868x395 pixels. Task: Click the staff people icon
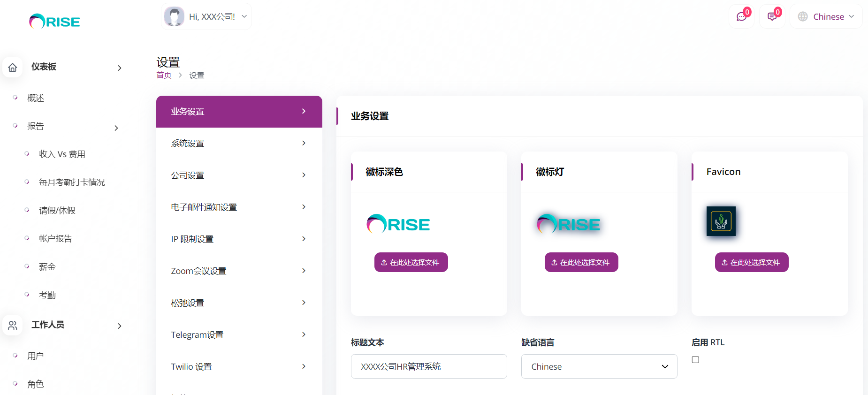[x=13, y=325]
